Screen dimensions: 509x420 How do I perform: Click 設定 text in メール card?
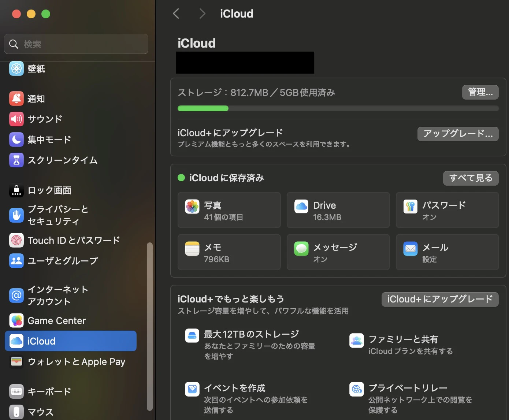[430, 259]
